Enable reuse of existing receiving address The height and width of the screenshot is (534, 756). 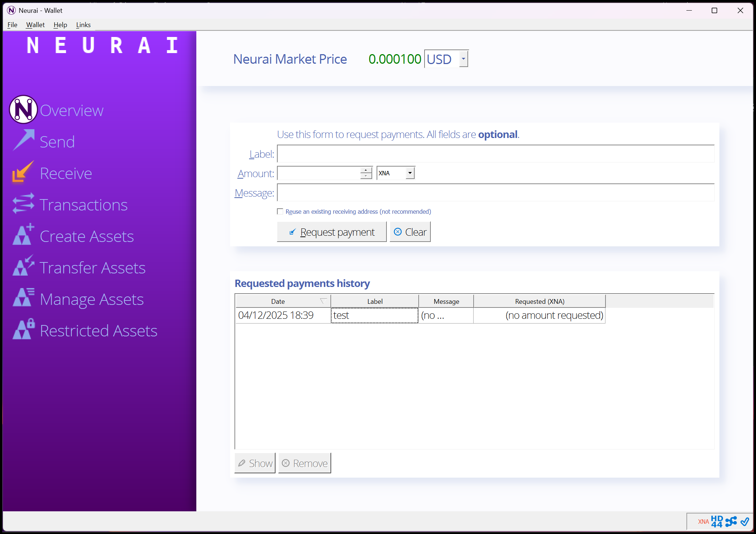280,211
